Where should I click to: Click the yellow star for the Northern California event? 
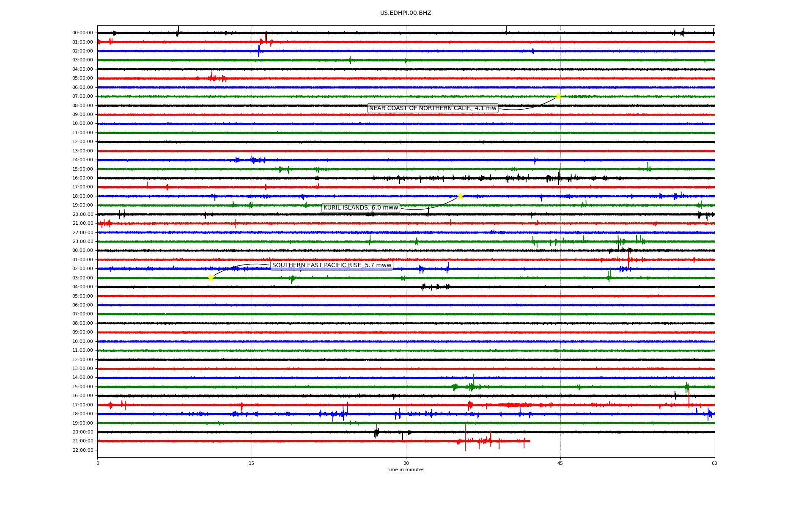point(558,96)
